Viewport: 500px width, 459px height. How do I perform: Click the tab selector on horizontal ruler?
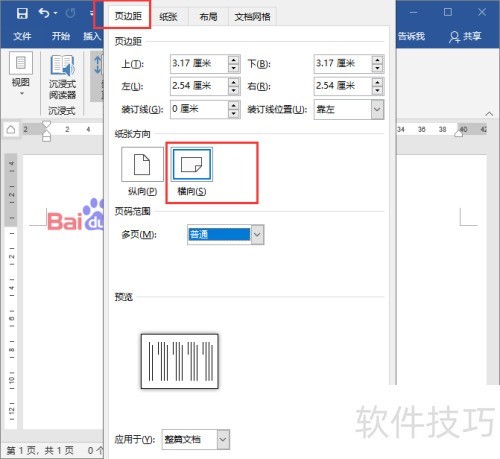(x=11, y=129)
